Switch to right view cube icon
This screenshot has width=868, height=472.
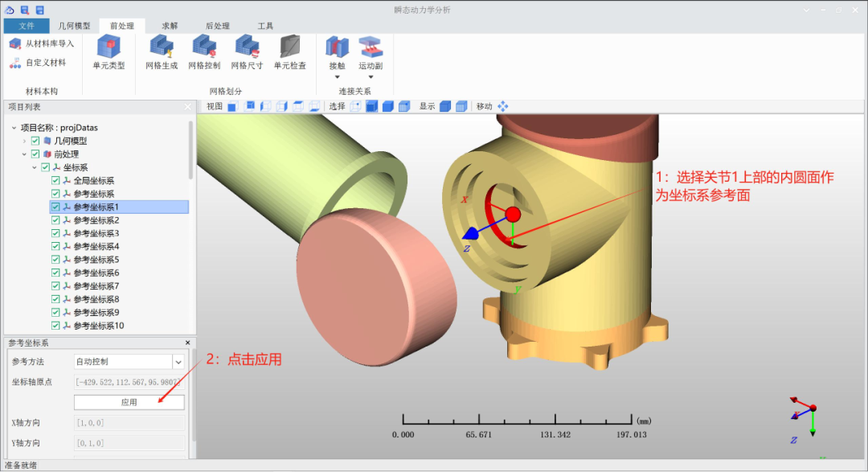(x=282, y=106)
